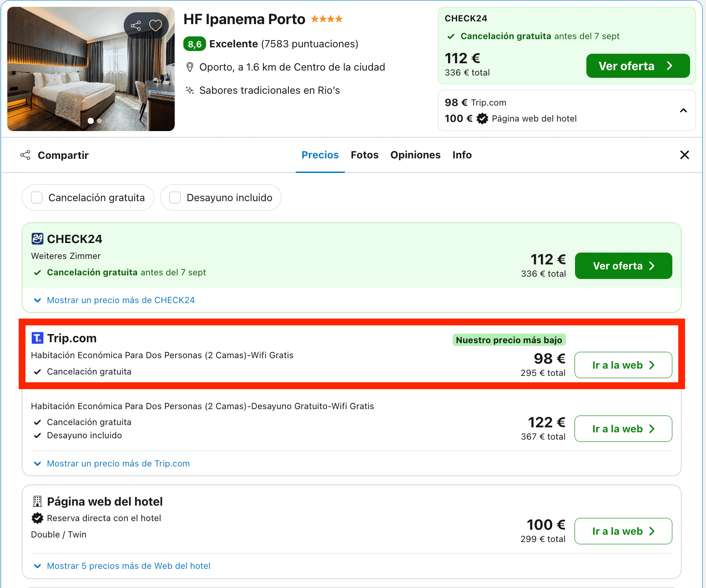
Task: Click the share icon on hotel photo
Action: pos(136,25)
